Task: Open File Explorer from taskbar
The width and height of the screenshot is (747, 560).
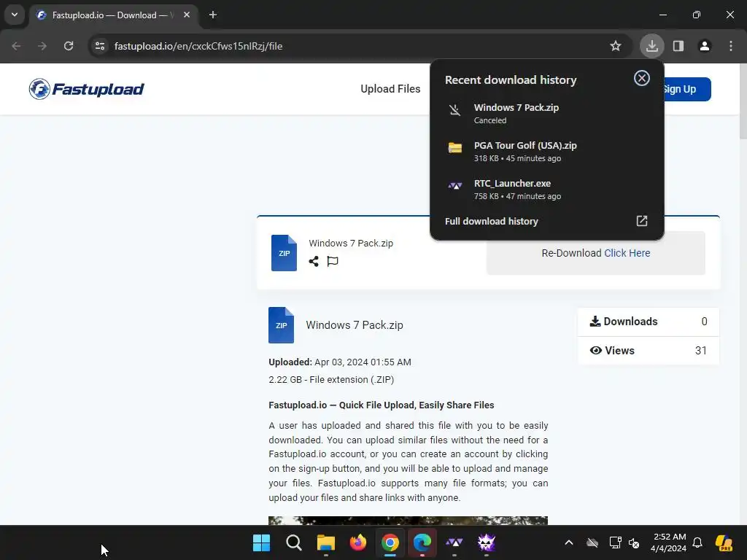Action: [x=326, y=542]
